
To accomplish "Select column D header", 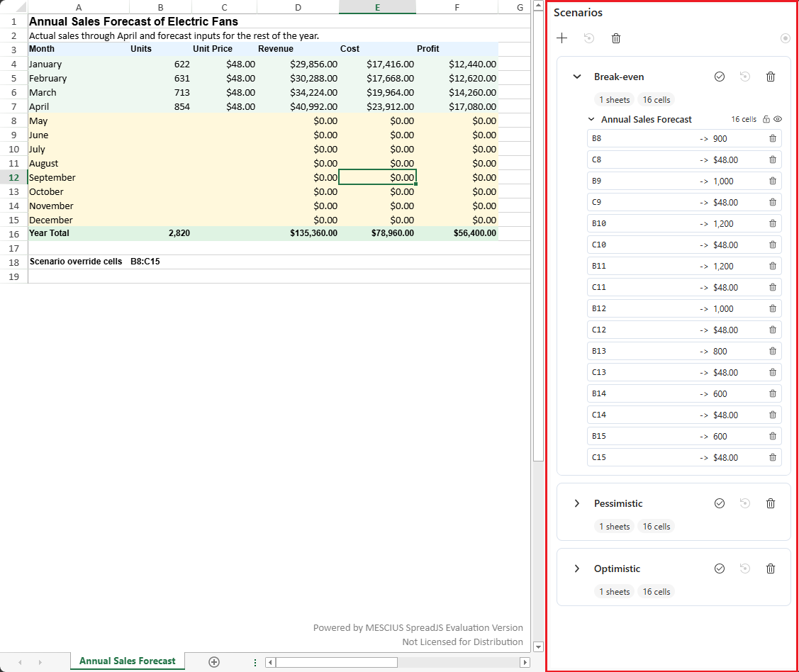I will pos(298,7).
